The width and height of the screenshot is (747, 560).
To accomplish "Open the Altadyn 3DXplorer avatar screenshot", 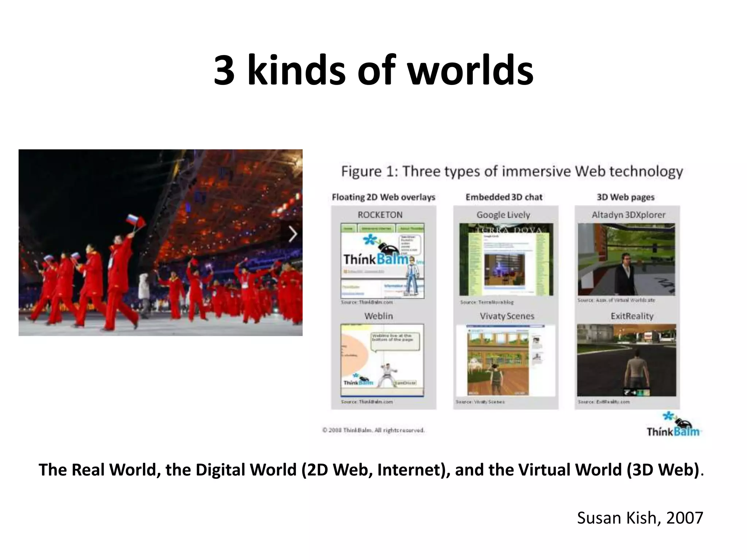I will tap(626, 260).
